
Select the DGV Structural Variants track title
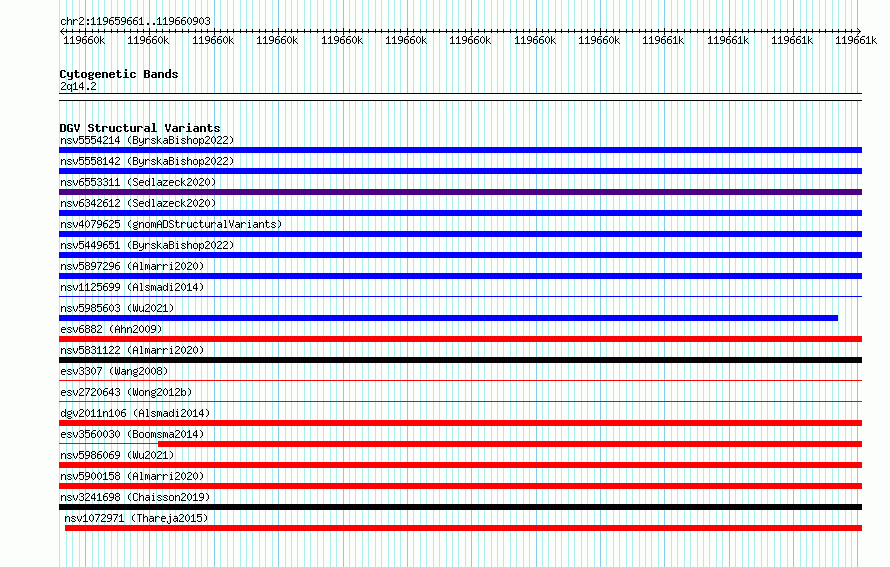[140, 128]
